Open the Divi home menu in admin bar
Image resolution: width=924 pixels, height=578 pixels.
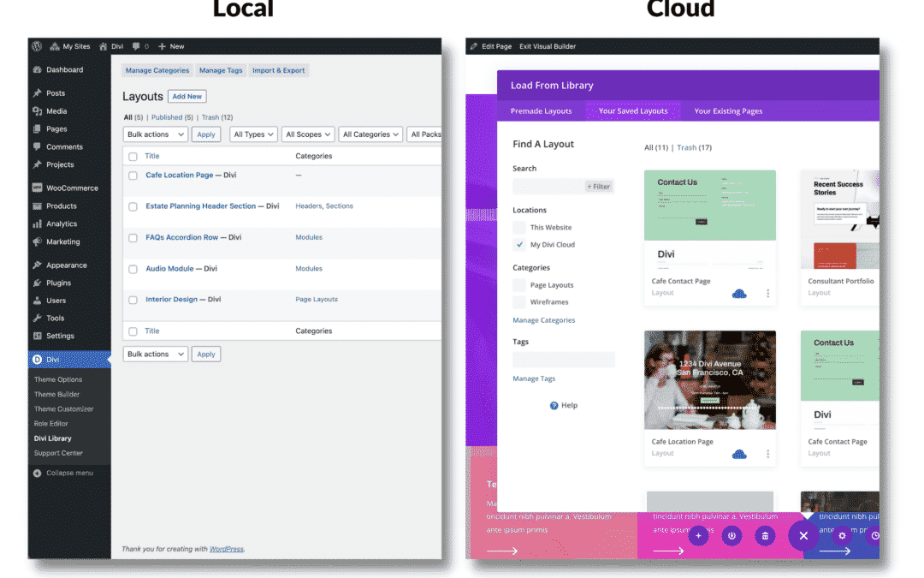[111, 46]
